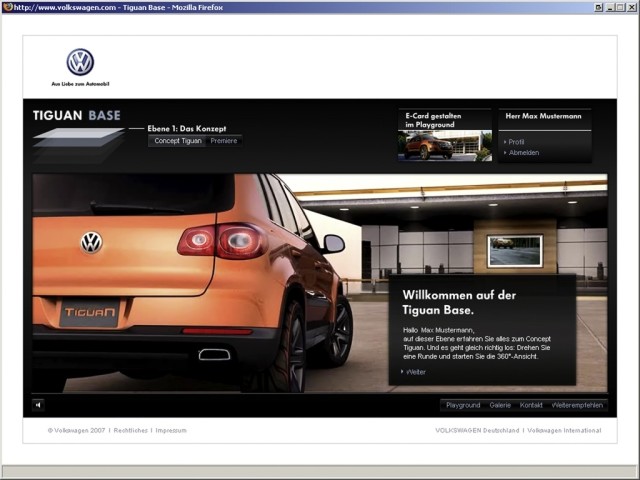
Task: Click the wall screen showing the car video
Action: click(x=515, y=251)
